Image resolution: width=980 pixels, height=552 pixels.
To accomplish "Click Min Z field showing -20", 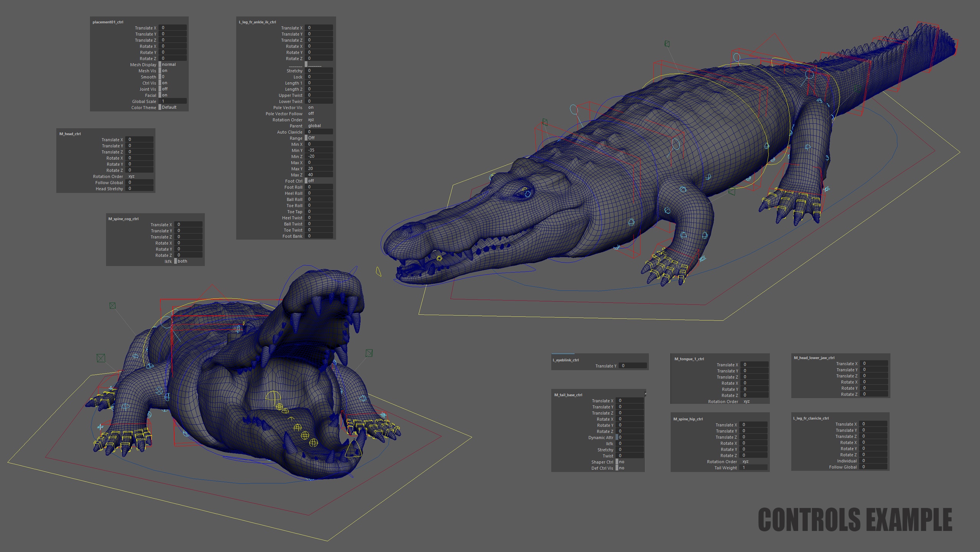I will coord(319,157).
